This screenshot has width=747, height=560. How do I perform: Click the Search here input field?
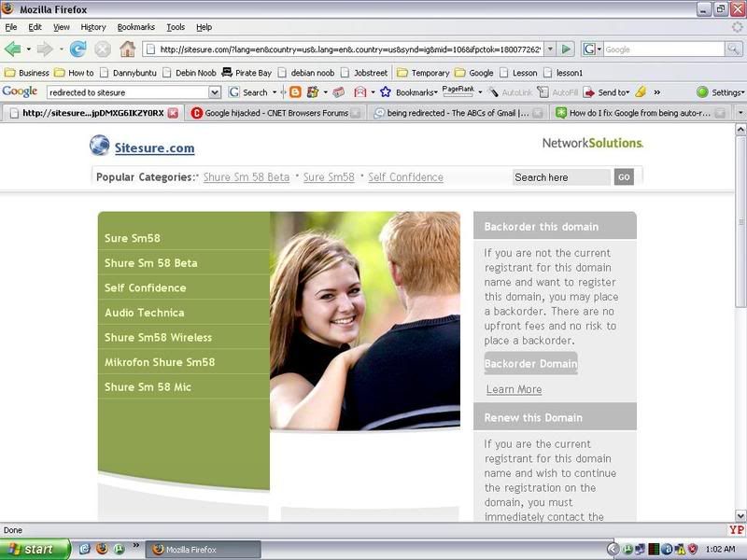pos(561,177)
